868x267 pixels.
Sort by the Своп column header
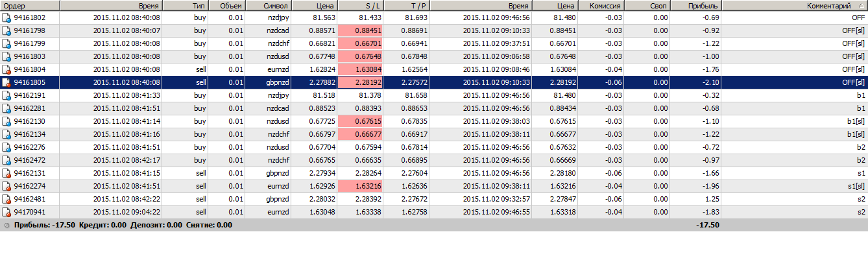tap(647, 5)
